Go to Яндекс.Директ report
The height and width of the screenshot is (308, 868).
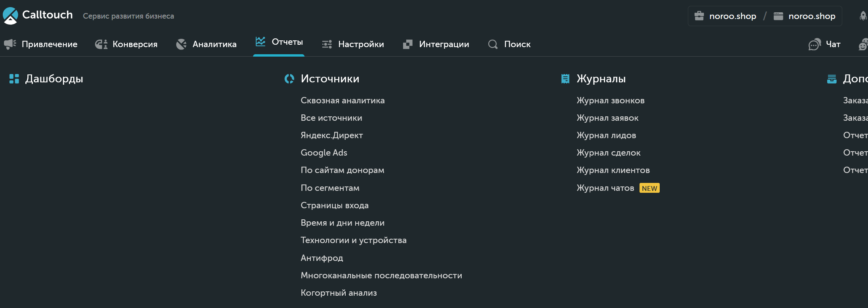click(x=331, y=135)
